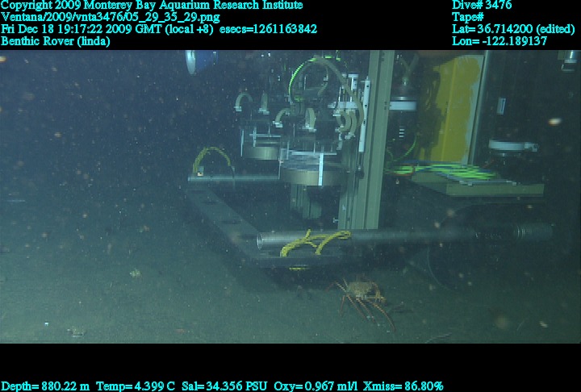Select the "esecs=1261163842" value
The height and width of the screenshot is (392, 581).
[x=268, y=29]
